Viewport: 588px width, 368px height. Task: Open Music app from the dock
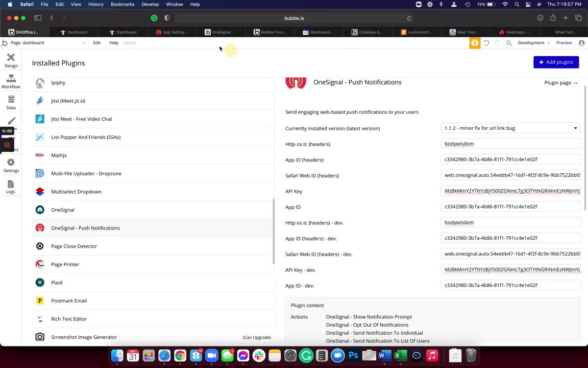(432, 355)
